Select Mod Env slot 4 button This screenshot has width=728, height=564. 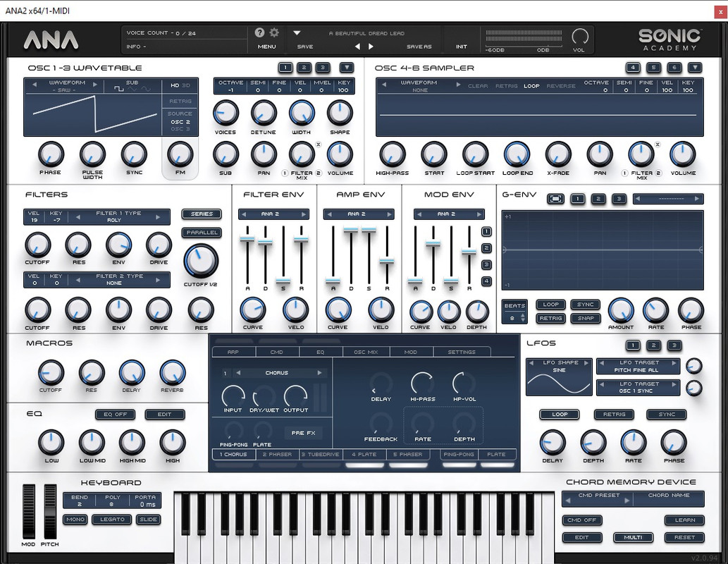click(x=486, y=281)
